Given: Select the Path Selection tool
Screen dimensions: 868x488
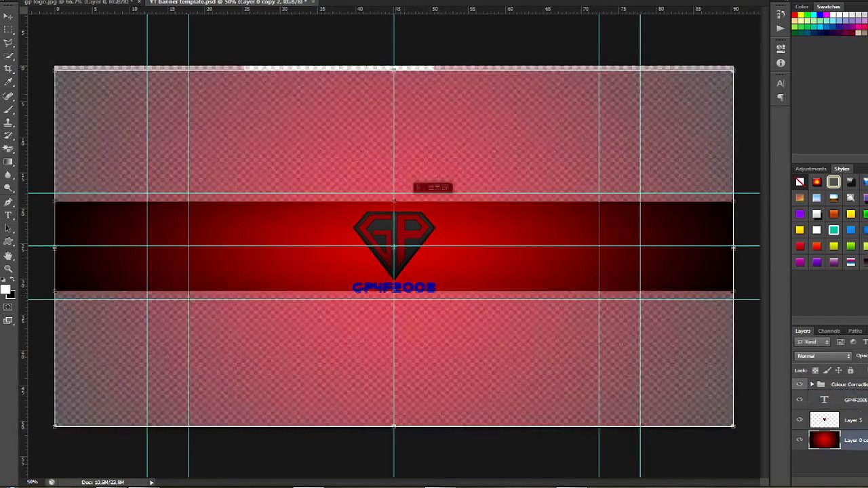Looking at the screenshot, I should [8, 228].
